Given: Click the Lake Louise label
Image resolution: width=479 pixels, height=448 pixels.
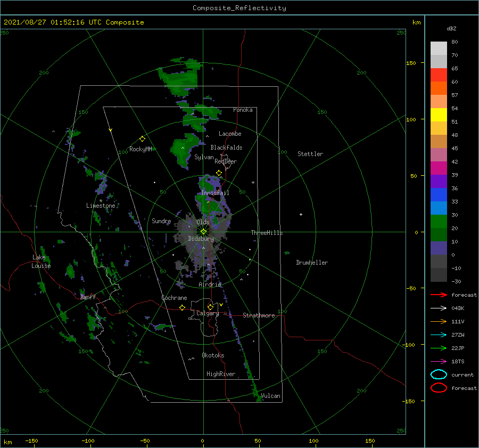Looking at the screenshot, I should (x=41, y=262).
